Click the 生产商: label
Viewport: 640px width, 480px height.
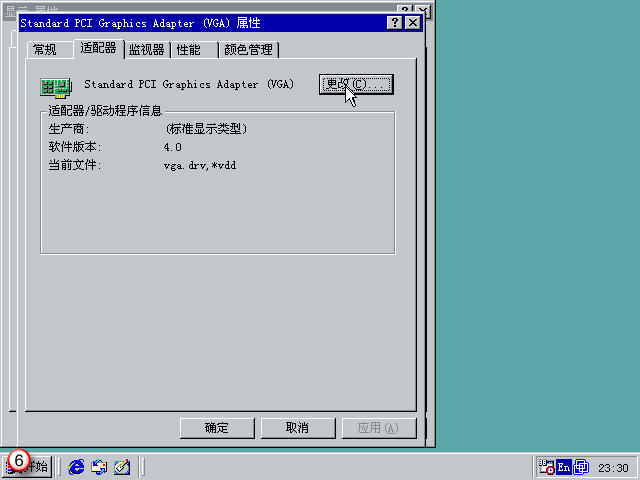[x=69, y=129]
